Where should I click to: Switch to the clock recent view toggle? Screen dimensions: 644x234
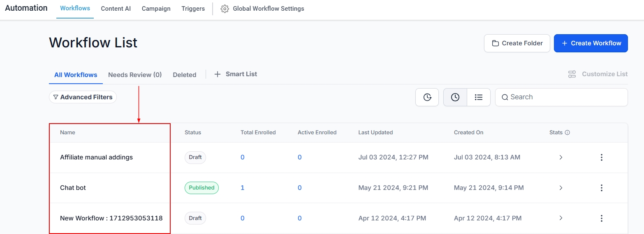click(455, 97)
